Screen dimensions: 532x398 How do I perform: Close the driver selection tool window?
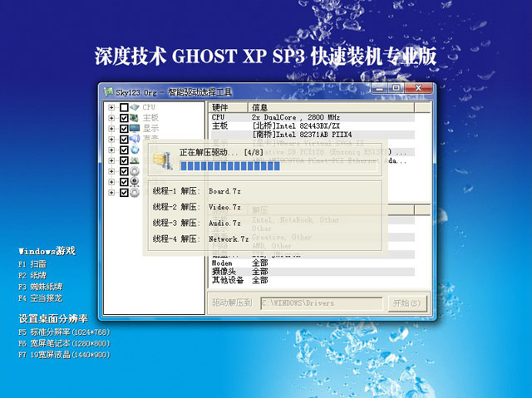pos(418,88)
